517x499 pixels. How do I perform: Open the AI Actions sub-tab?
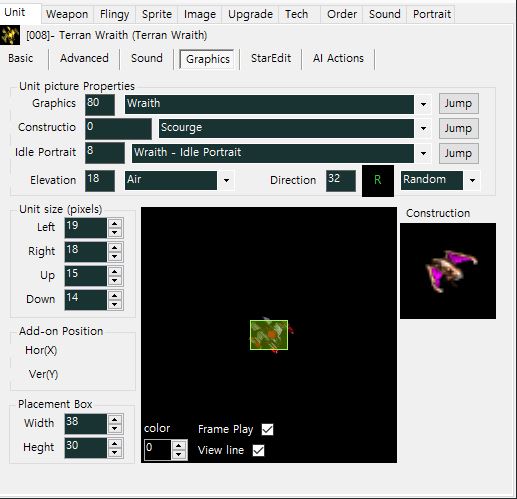coord(338,58)
